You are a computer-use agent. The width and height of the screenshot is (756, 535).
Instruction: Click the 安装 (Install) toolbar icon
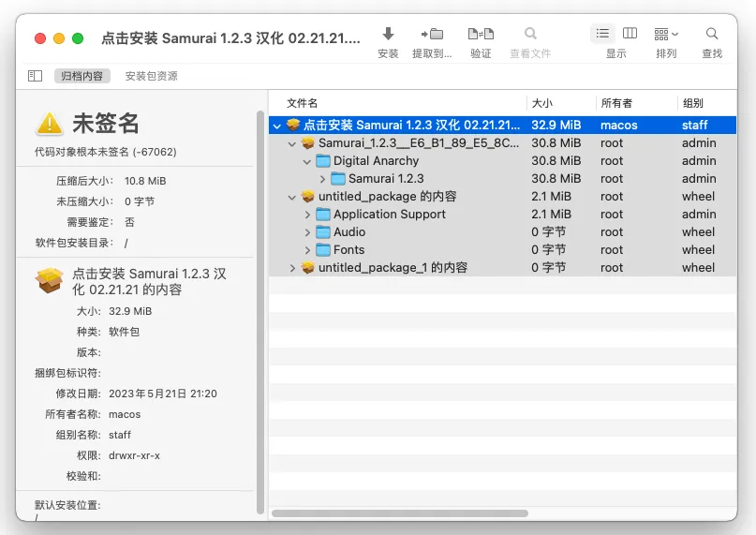pos(388,34)
